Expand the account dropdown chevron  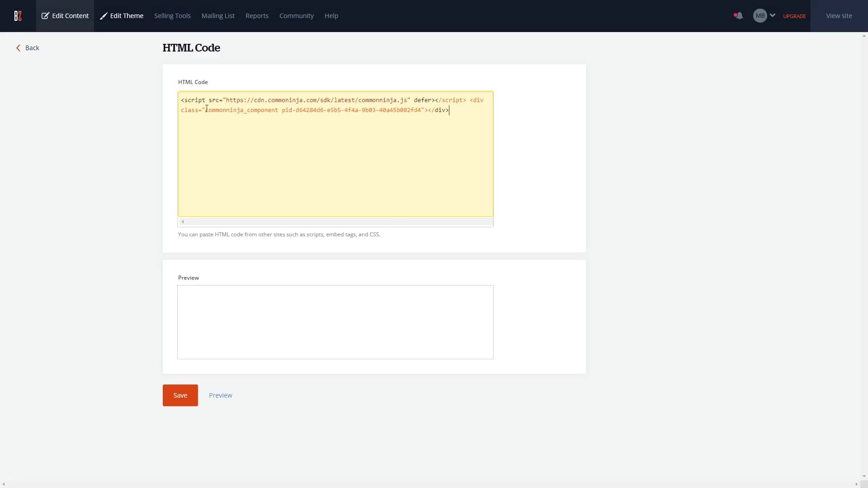[773, 15]
